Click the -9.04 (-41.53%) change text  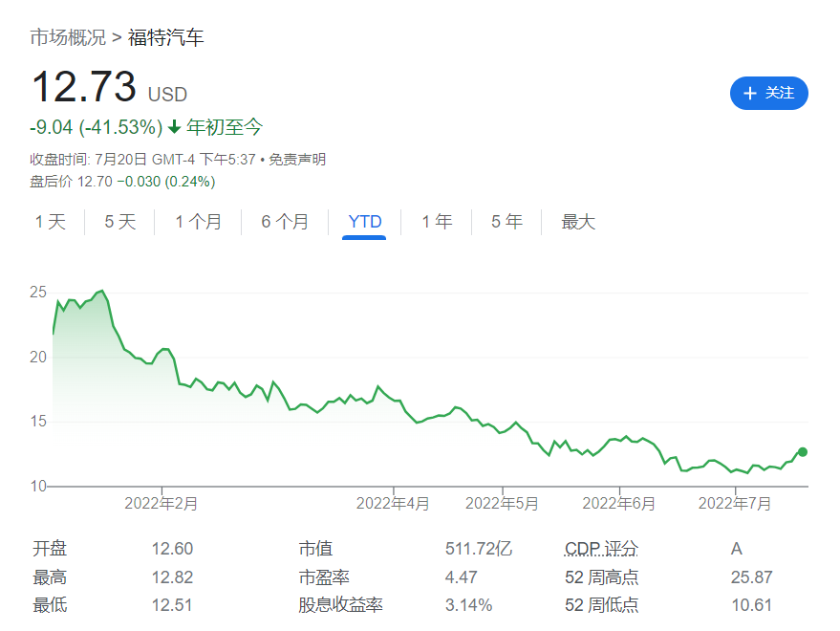[x=96, y=127]
